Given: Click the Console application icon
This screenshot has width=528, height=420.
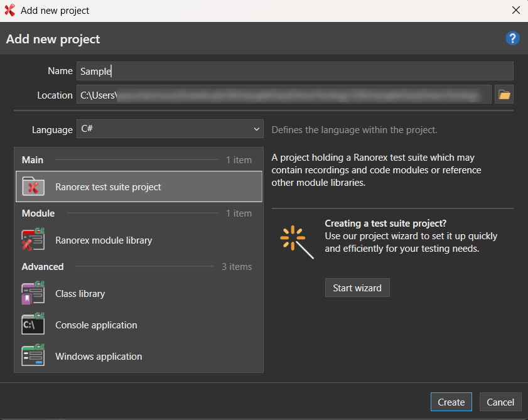Looking at the screenshot, I should tap(33, 324).
